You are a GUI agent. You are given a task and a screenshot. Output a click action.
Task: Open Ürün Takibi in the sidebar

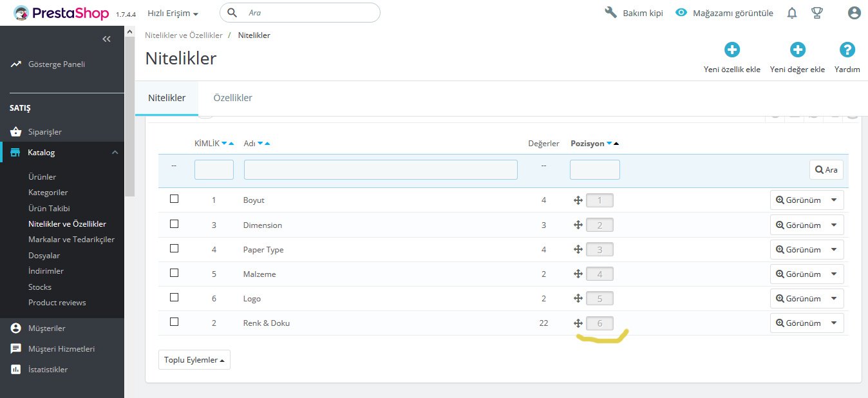tap(49, 209)
